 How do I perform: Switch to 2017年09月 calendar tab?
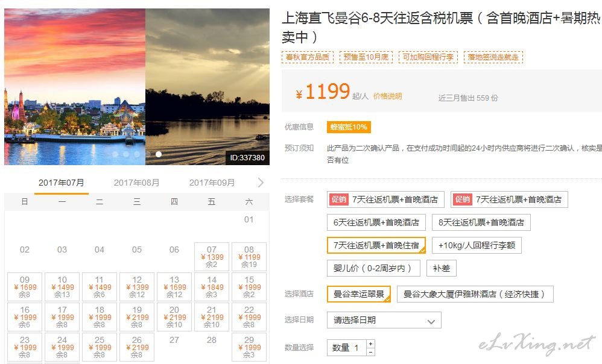click(212, 183)
